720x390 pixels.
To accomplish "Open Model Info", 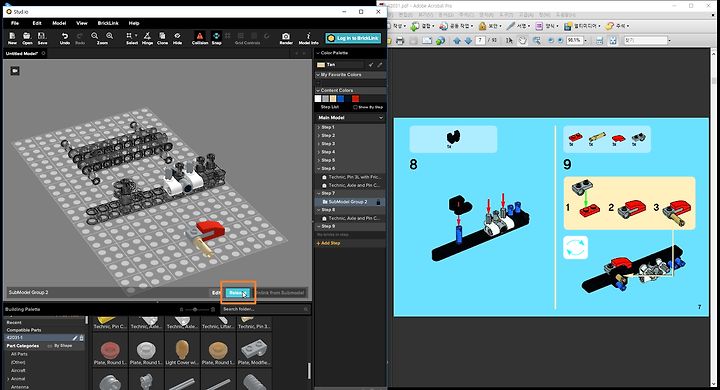I will 308,38.
